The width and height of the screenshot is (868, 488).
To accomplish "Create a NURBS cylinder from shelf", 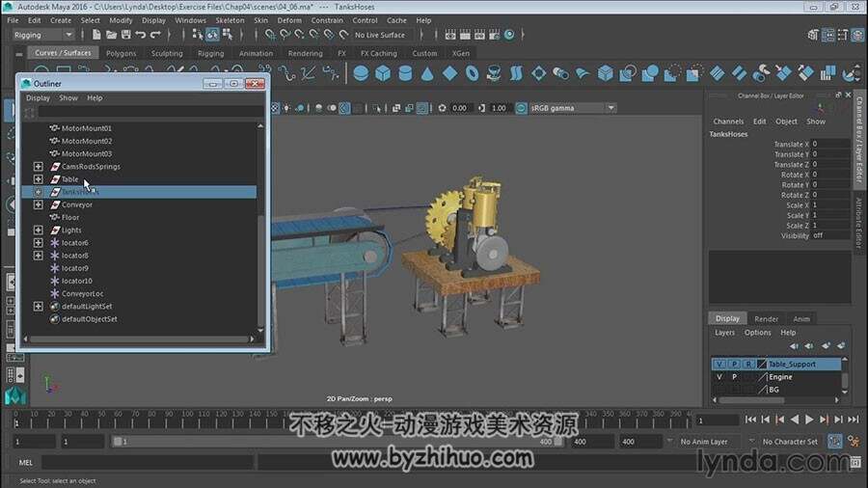I will click(405, 73).
